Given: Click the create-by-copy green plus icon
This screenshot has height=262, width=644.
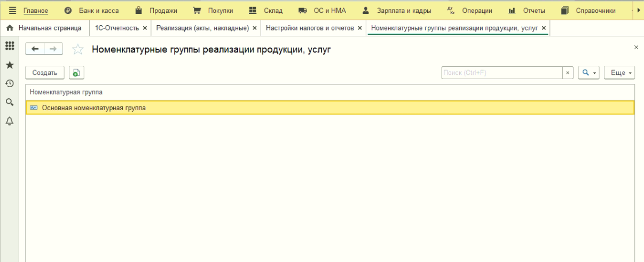Looking at the screenshot, I should (76, 73).
